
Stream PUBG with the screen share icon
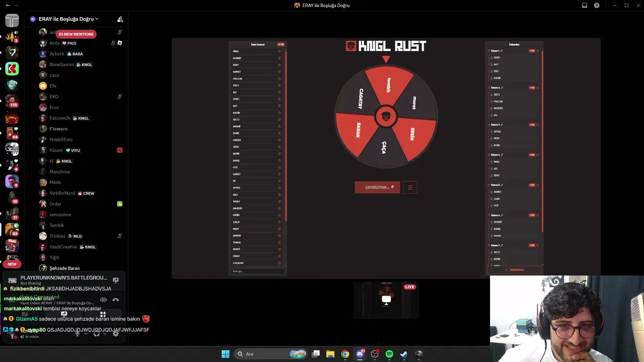116,280
